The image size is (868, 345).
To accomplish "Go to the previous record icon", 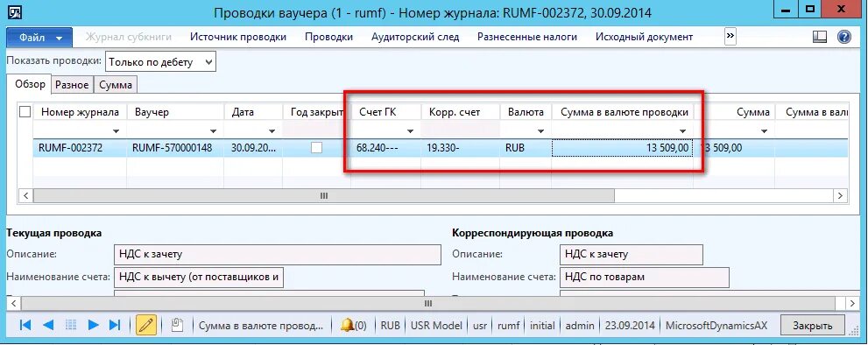I will click(48, 325).
